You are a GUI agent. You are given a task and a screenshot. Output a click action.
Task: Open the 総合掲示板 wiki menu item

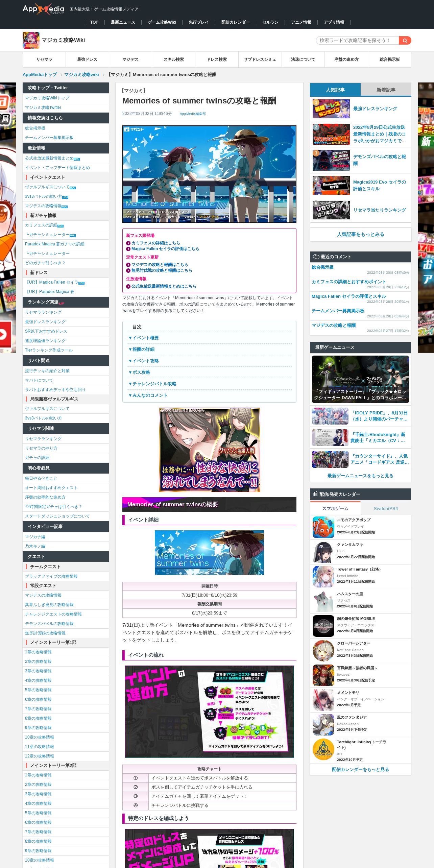[389, 59]
